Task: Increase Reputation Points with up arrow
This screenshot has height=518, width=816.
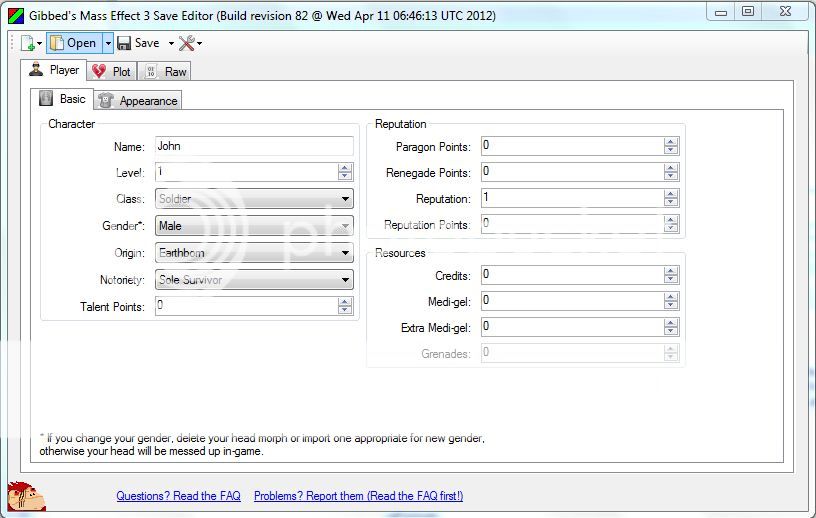Action: [x=671, y=220]
